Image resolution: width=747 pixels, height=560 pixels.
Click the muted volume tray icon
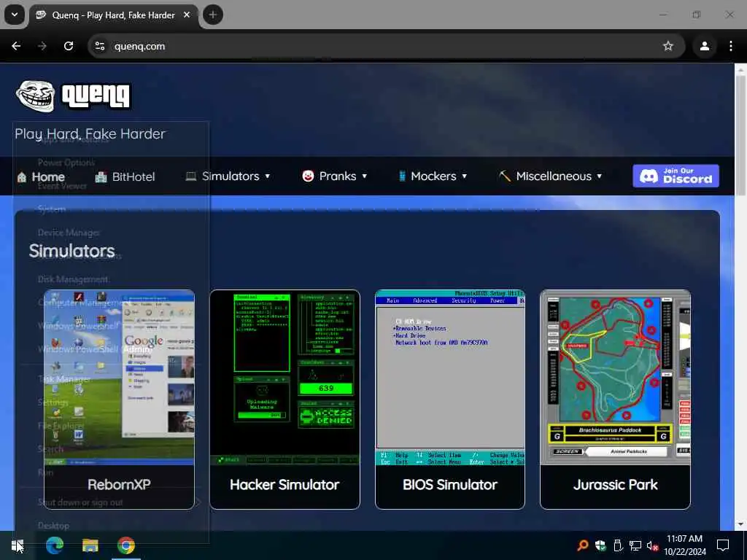click(x=653, y=546)
